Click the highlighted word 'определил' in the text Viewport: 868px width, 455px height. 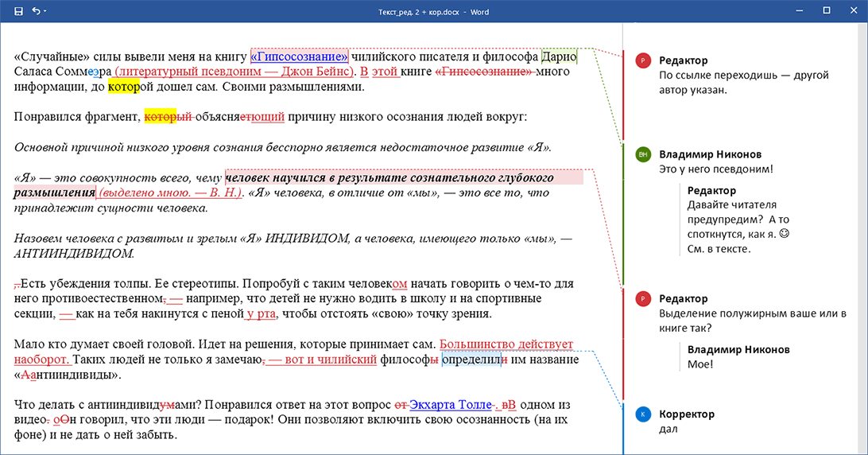click(471, 359)
